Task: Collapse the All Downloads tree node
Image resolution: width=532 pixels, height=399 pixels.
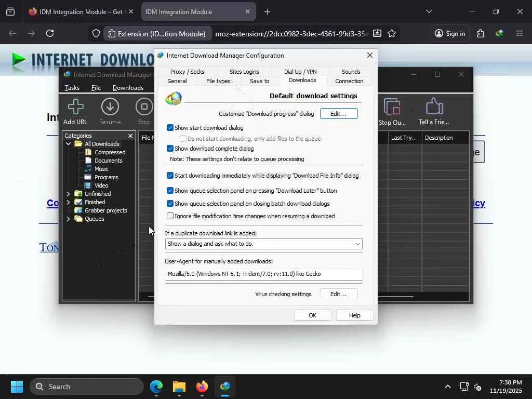Action: (68, 144)
